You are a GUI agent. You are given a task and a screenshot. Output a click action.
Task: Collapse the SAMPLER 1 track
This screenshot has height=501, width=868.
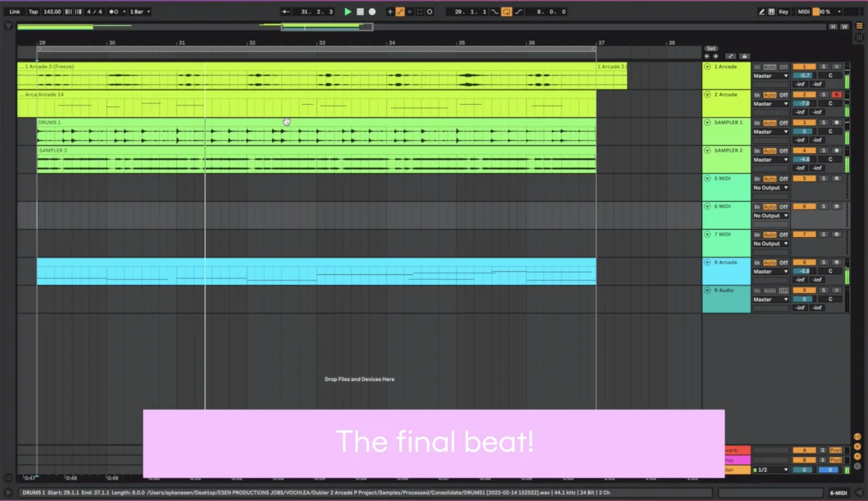point(707,123)
